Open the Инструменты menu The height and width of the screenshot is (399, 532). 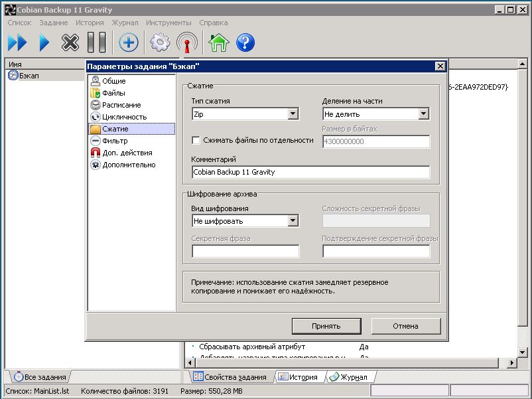coord(168,23)
